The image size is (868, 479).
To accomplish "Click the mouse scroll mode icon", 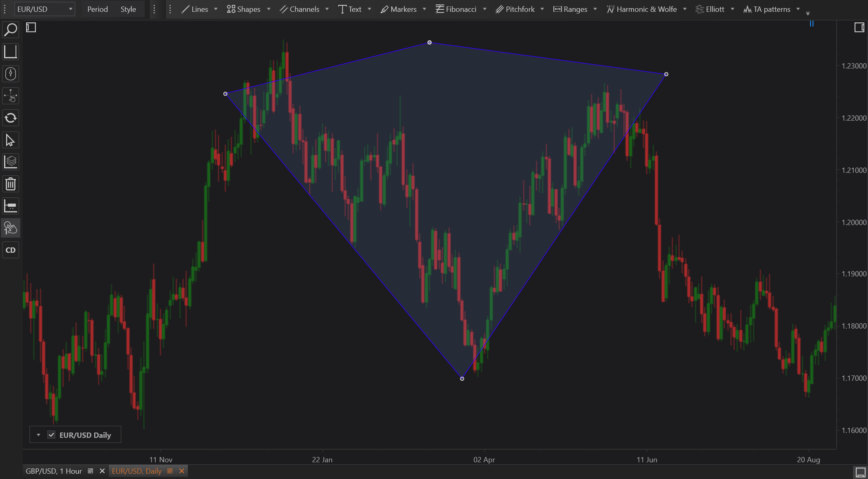I will coord(11,74).
